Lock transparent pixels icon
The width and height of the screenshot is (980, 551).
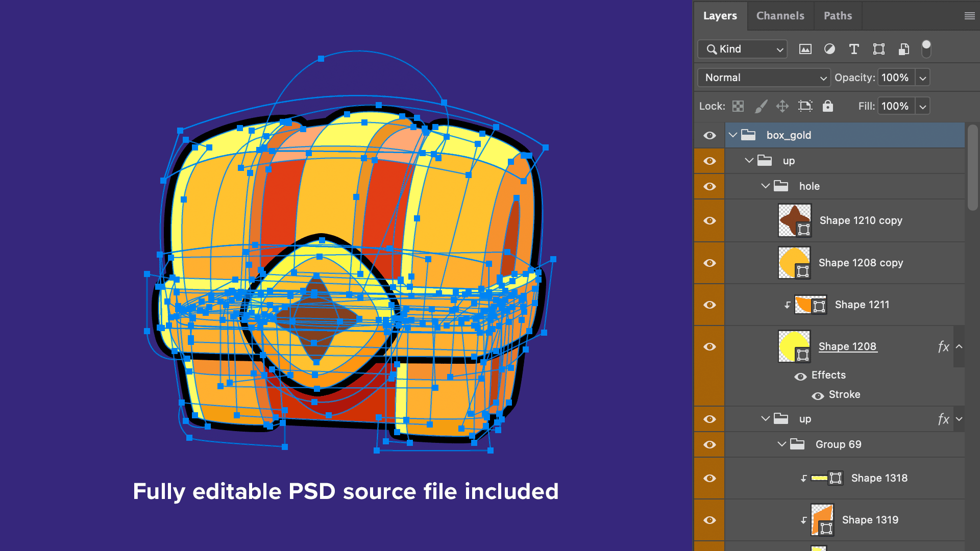[738, 106]
